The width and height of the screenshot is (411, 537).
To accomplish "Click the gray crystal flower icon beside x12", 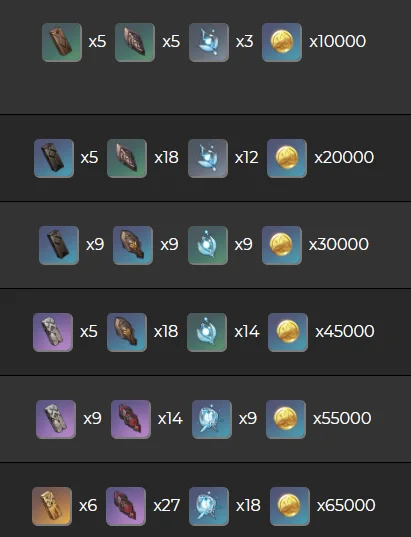I will pos(208,158).
